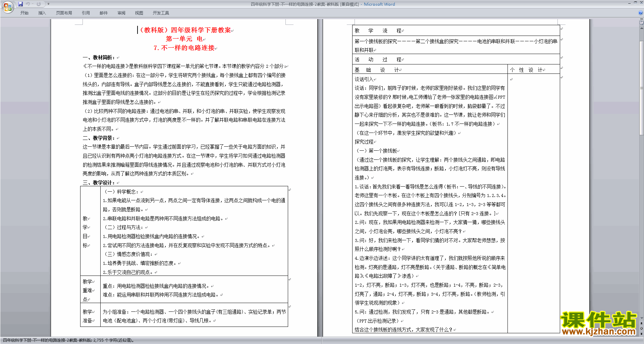Image resolution: width=644 pixels, height=344 pixels.
Task: Open the 开始 ribbon tab
Action: pyautogui.click(x=24, y=13)
